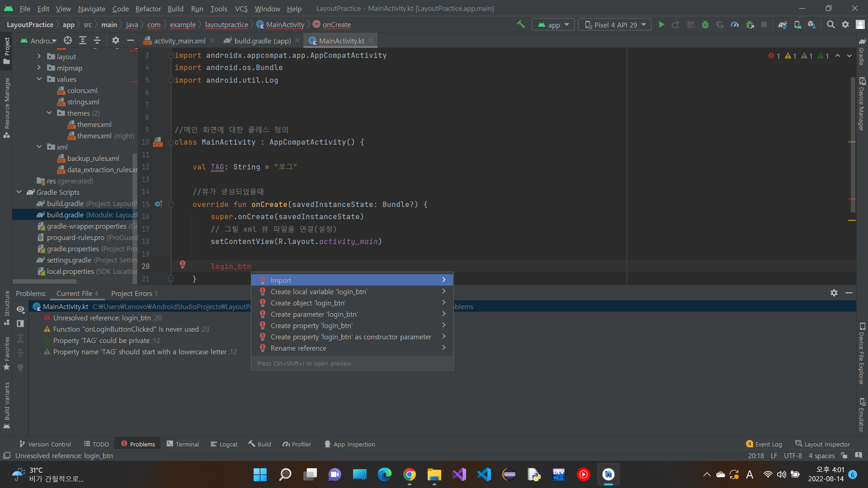868x488 pixels.
Task: Toggle the Problems tool window button
Action: click(138, 444)
